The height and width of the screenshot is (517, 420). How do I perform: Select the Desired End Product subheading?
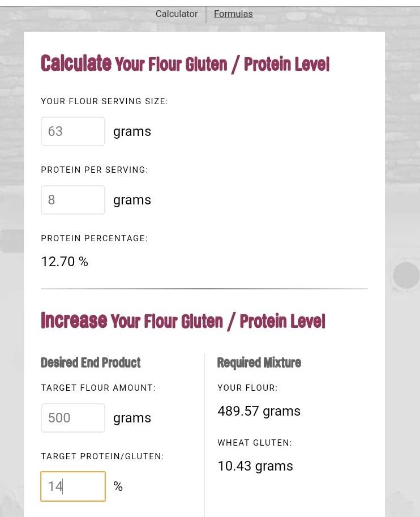click(91, 362)
